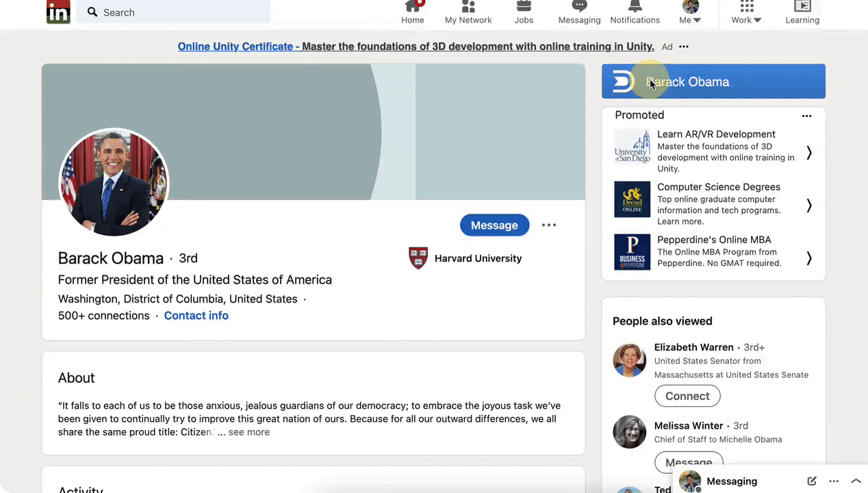This screenshot has height=493, width=868.
Task: Click the Barack Obama name heading
Action: point(111,258)
